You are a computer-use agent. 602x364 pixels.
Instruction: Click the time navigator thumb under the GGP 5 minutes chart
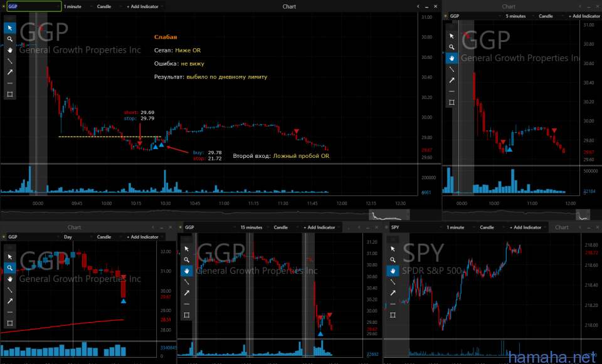point(583,215)
